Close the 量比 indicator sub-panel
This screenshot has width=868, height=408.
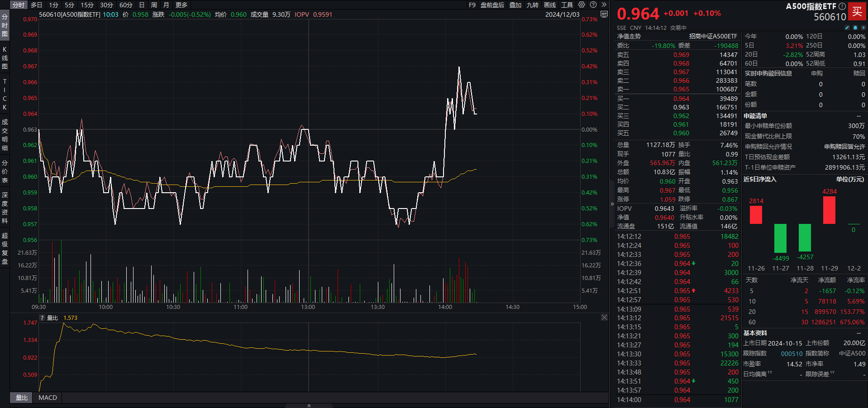604,318
